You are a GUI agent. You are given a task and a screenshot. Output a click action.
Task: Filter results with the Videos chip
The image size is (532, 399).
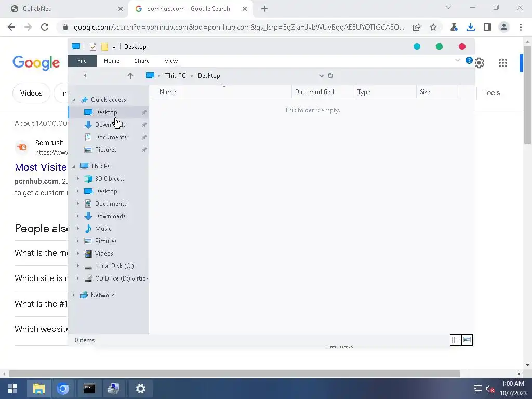(x=31, y=93)
